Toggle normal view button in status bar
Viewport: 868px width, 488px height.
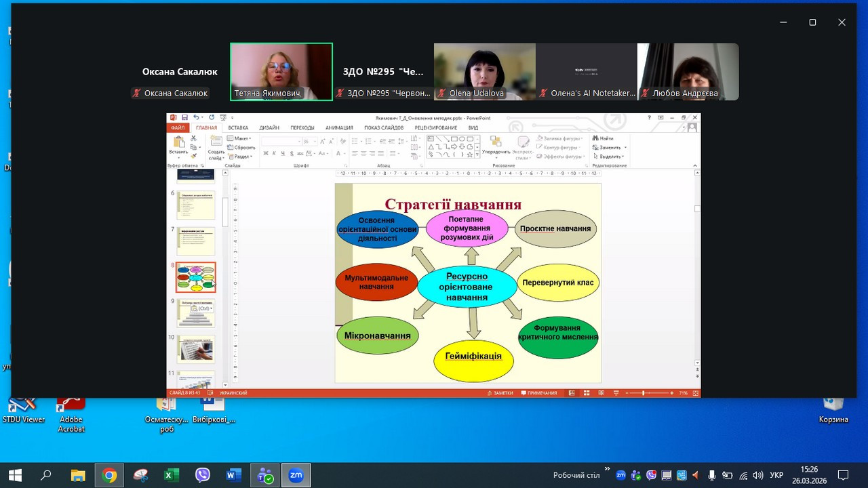(572, 393)
